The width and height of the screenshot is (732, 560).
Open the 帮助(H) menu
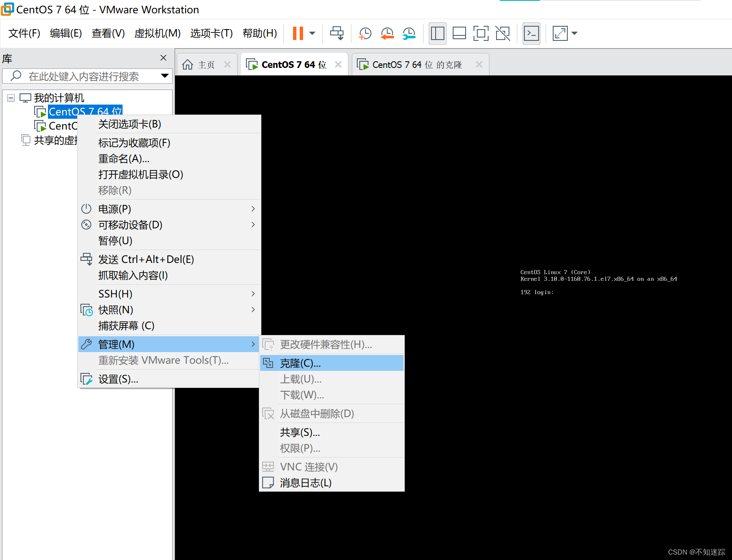point(260,33)
